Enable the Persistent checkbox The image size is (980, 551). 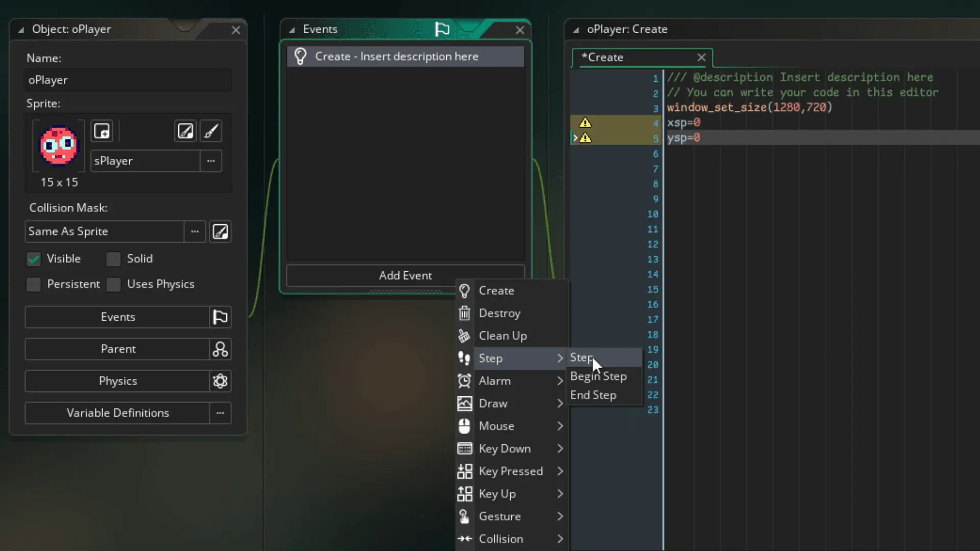[34, 284]
